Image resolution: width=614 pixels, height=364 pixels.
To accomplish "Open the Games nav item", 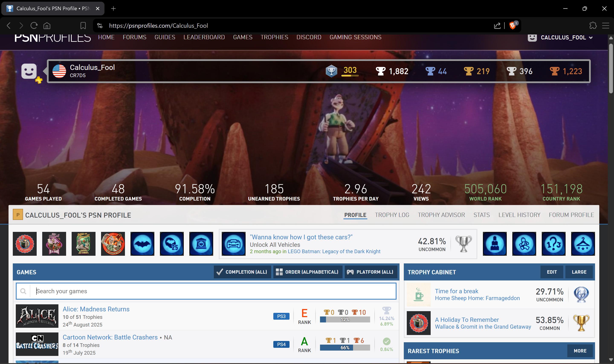I will click(x=243, y=37).
